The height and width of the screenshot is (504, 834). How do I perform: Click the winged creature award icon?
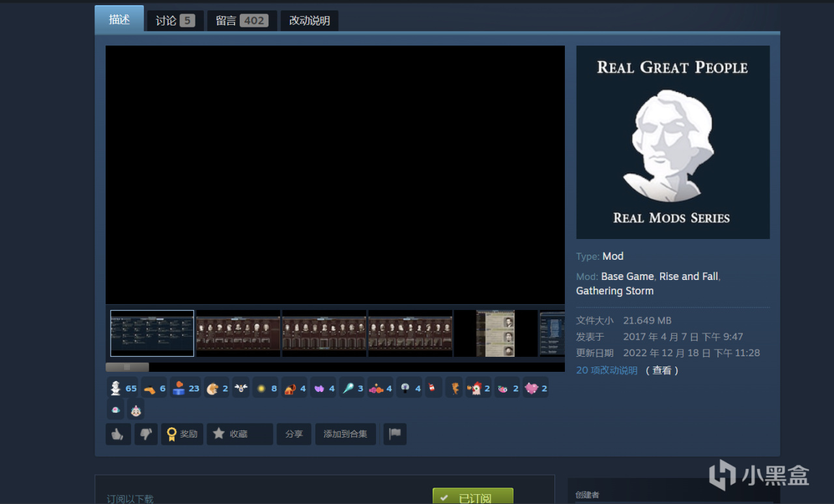pos(241,389)
